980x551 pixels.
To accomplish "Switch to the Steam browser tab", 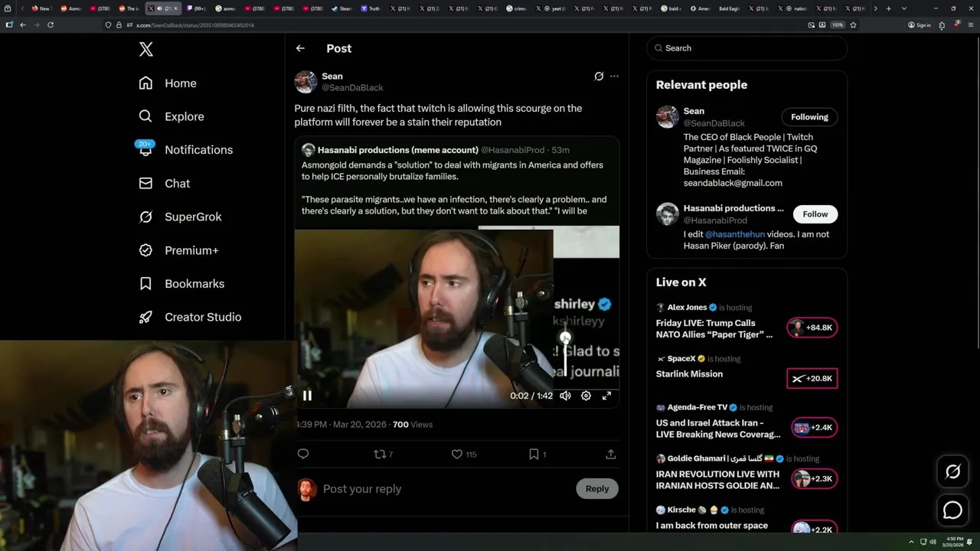I will click(x=341, y=8).
